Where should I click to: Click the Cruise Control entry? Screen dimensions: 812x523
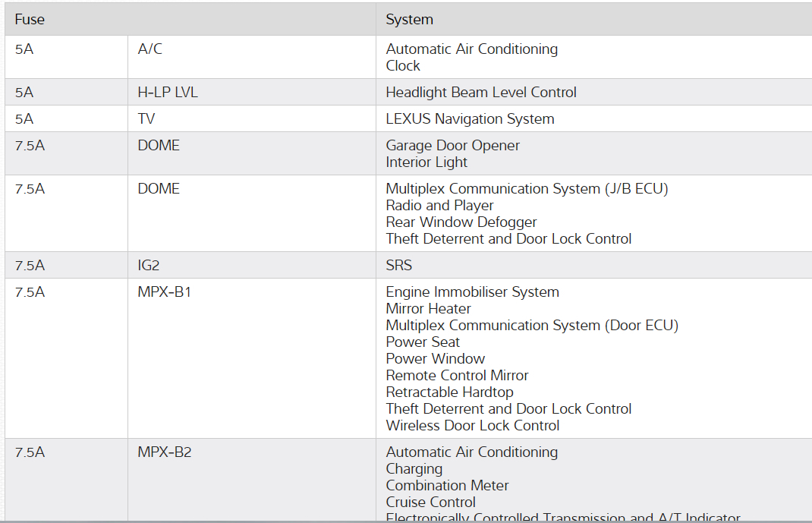point(430,503)
